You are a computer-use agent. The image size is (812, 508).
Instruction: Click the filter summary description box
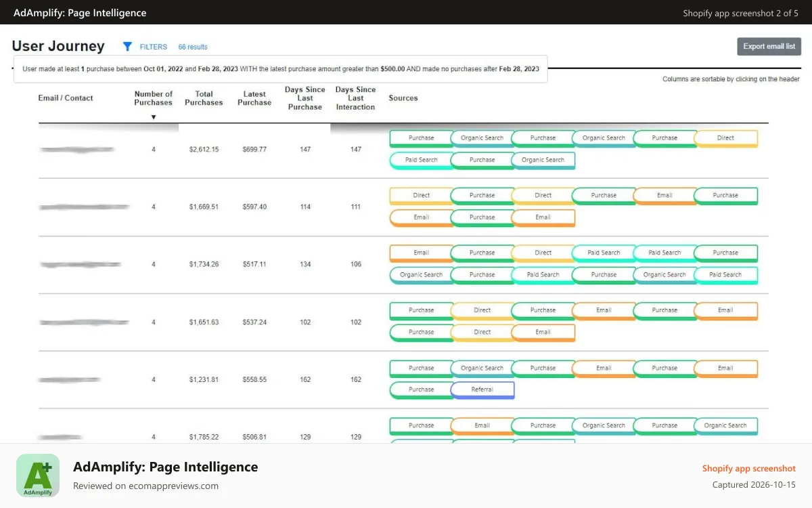click(281, 69)
